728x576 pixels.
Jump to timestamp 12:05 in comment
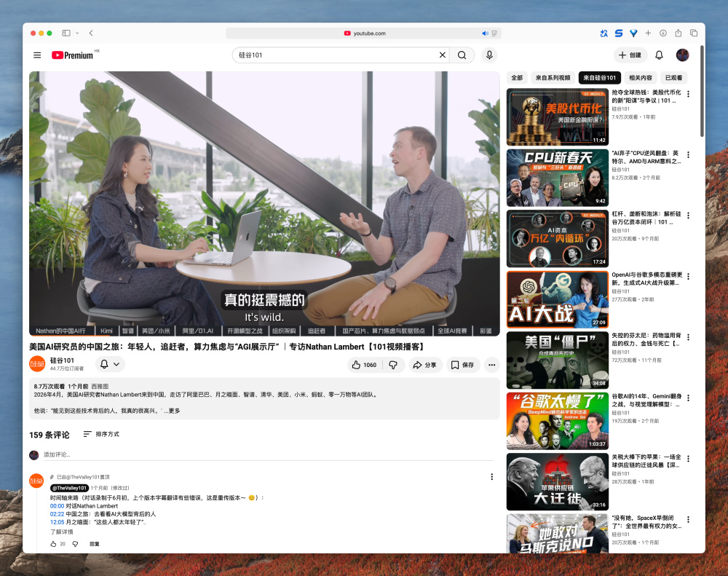(x=57, y=522)
